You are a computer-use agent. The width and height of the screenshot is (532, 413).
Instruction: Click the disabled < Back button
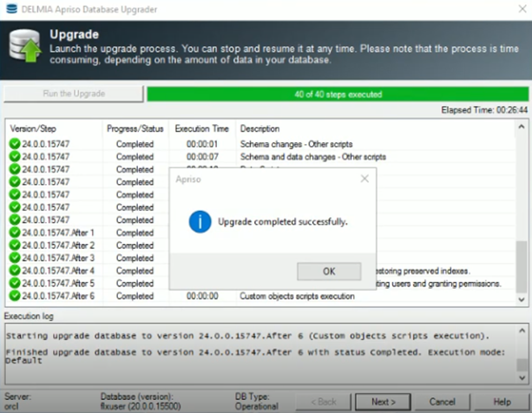click(x=324, y=402)
